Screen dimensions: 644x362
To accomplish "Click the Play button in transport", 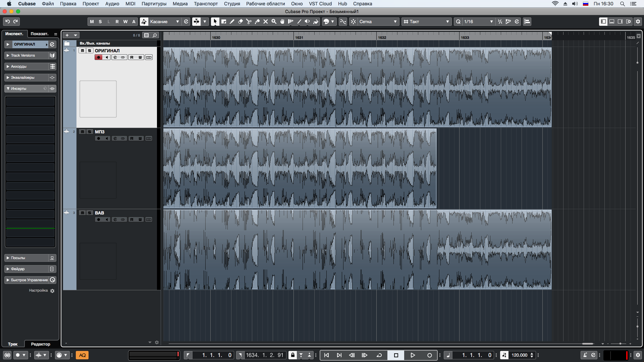I will 413,355.
